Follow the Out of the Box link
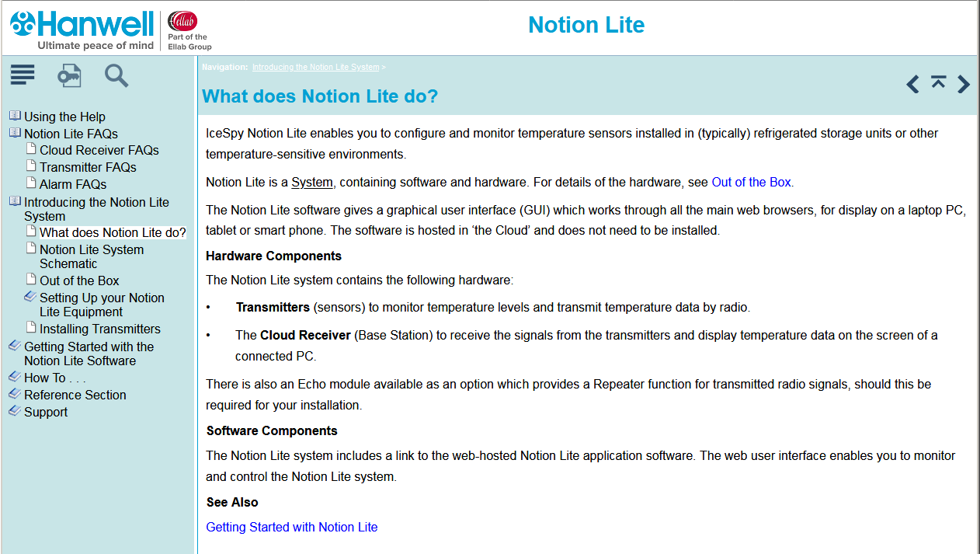Image resolution: width=980 pixels, height=554 pixels. (x=751, y=183)
